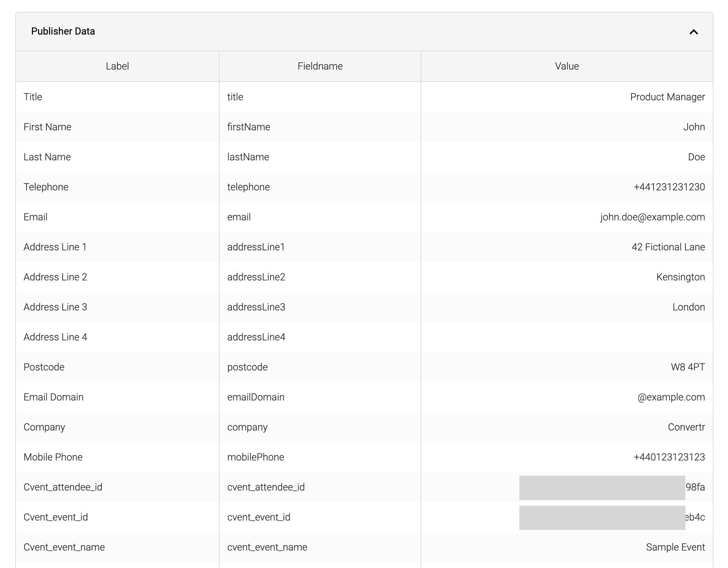Click the Cvent_event_name label

coord(64,547)
